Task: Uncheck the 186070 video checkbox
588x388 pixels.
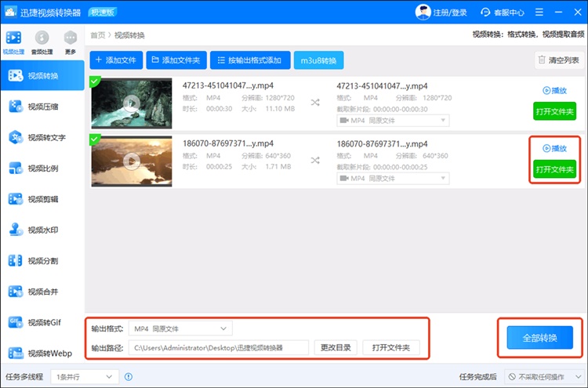Action: (95, 140)
